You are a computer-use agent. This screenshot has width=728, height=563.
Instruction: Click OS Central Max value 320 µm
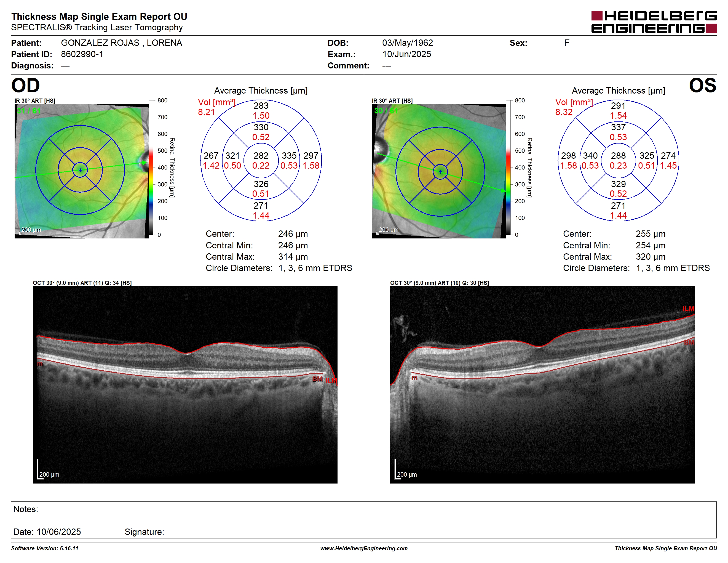tap(651, 256)
